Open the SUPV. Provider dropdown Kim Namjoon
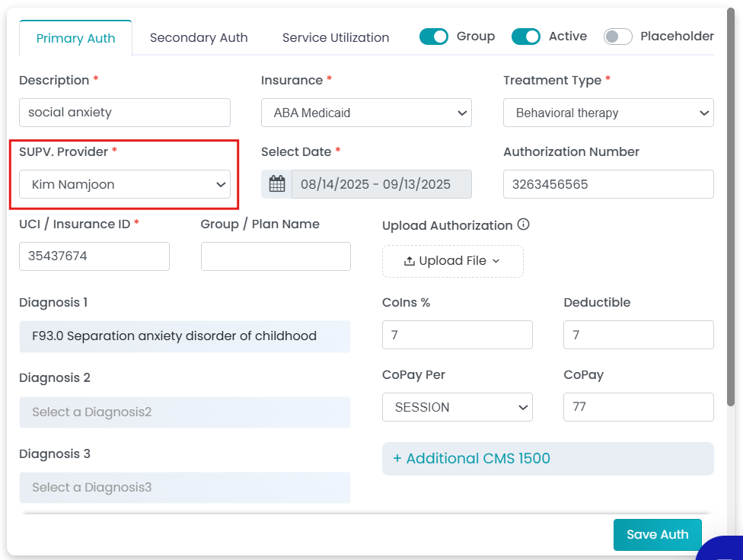Screen dimensions: 743x560 point(125,184)
